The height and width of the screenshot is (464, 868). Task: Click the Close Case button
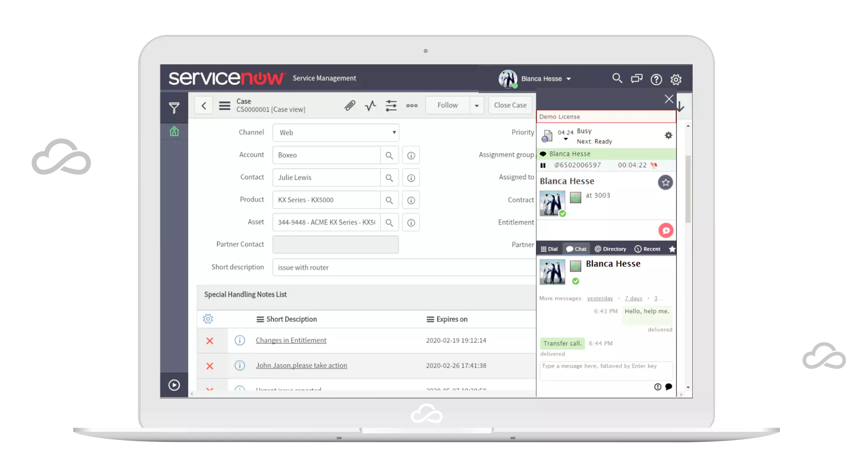[x=510, y=105]
